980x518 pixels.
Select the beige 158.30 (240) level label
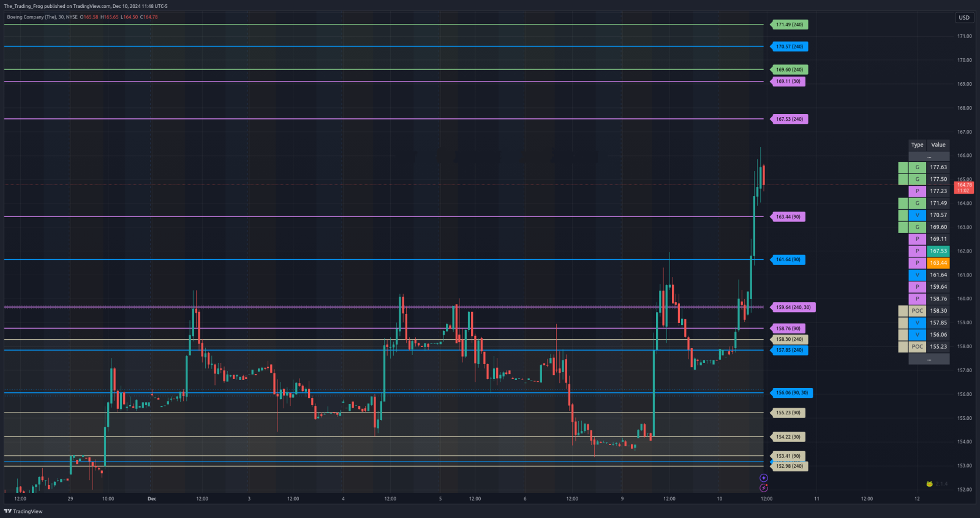tap(789, 340)
